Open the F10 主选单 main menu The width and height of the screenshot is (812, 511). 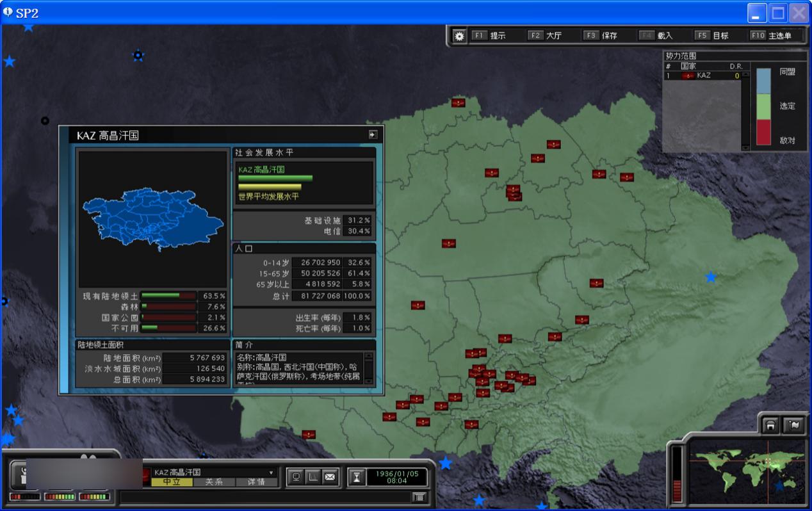pyautogui.click(x=771, y=36)
